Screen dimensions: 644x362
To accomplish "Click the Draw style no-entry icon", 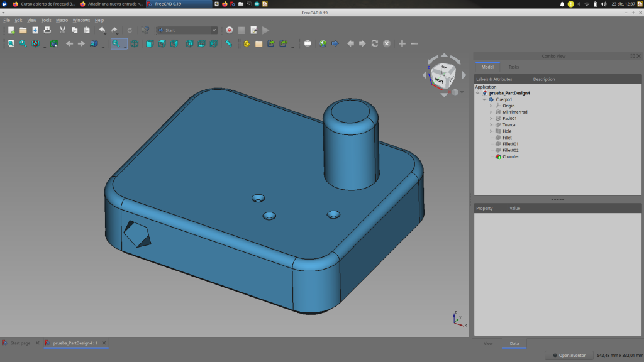I will coord(36,43).
